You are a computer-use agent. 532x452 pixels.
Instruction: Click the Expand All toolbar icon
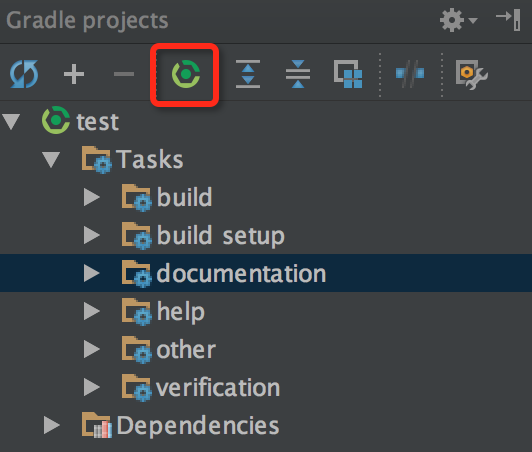[248, 74]
